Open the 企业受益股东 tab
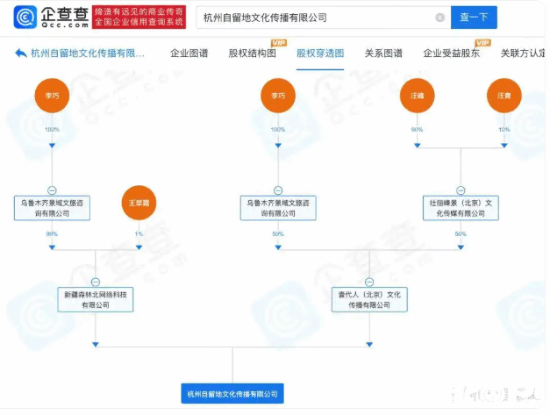Image resolution: width=550 pixels, height=415 pixels. click(451, 53)
